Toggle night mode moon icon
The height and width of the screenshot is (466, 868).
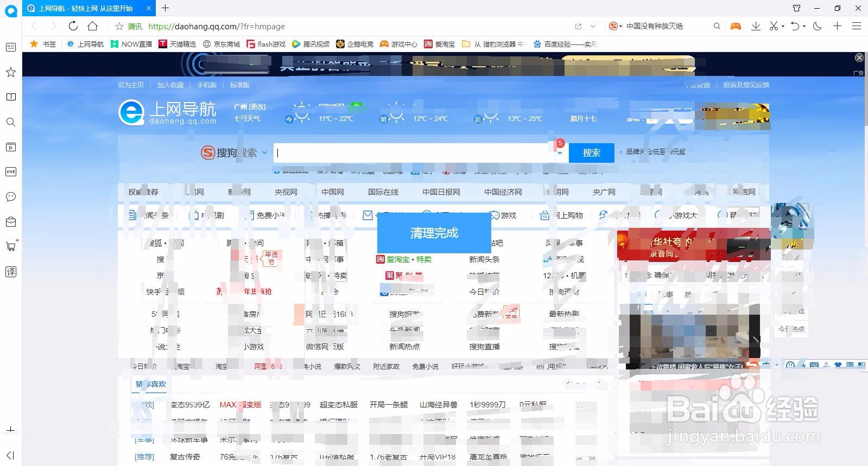point(817,26)
